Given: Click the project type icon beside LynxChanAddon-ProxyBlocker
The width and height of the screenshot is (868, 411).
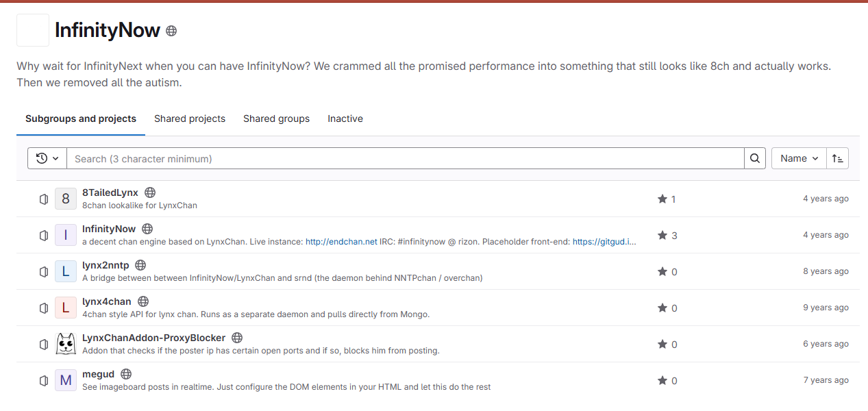Looking at the screenshot, I should [44, 344].
